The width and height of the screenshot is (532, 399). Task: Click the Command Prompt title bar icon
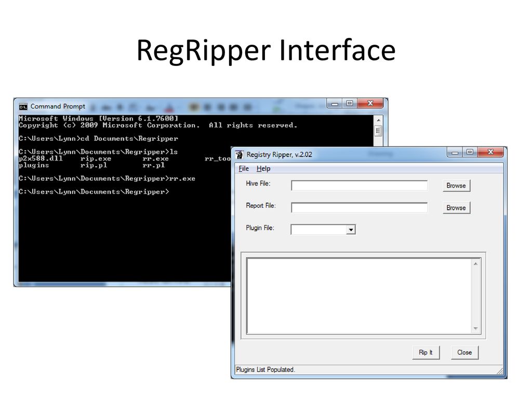point(23,107)
